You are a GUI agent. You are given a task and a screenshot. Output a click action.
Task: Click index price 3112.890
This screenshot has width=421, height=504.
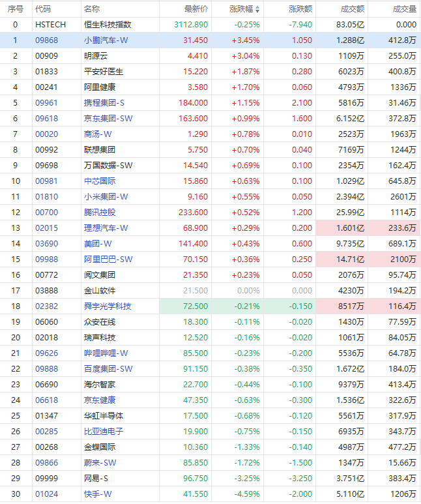191,25
